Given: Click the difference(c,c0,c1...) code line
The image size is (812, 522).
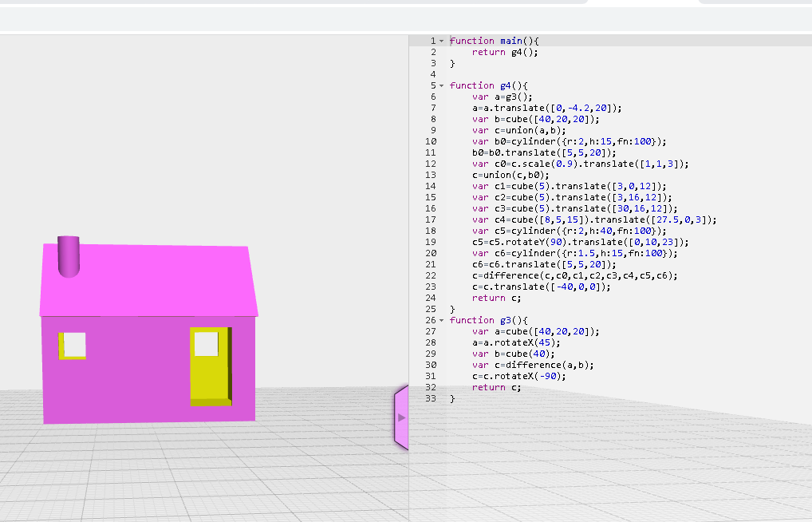Looking at the screenshot, I should pos(574,275).
